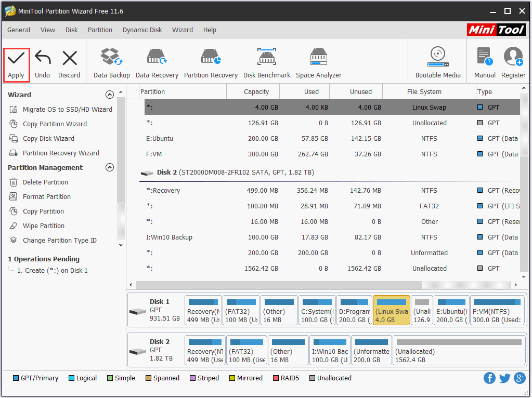Open the Disk menu
532x398 pixels.
click(72, 30)
